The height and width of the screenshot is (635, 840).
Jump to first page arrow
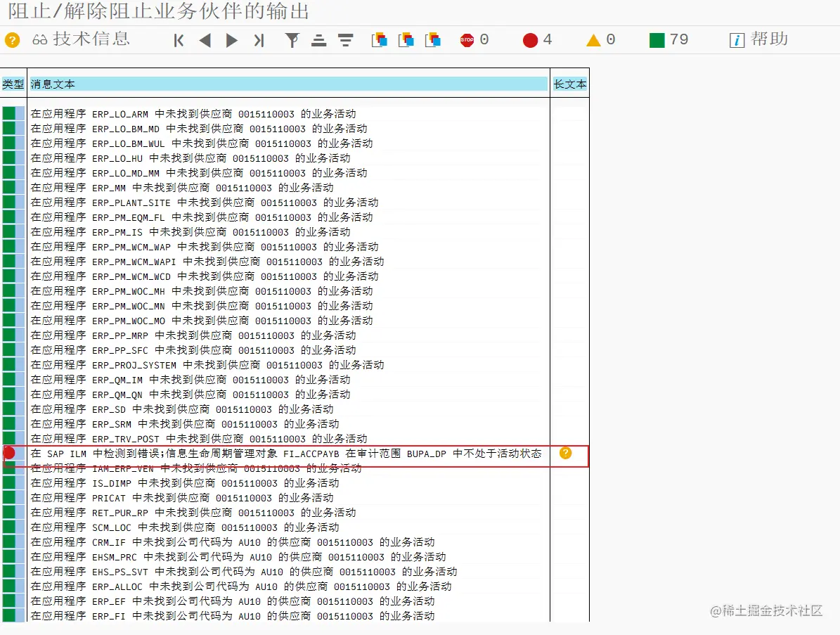point(179,40)
